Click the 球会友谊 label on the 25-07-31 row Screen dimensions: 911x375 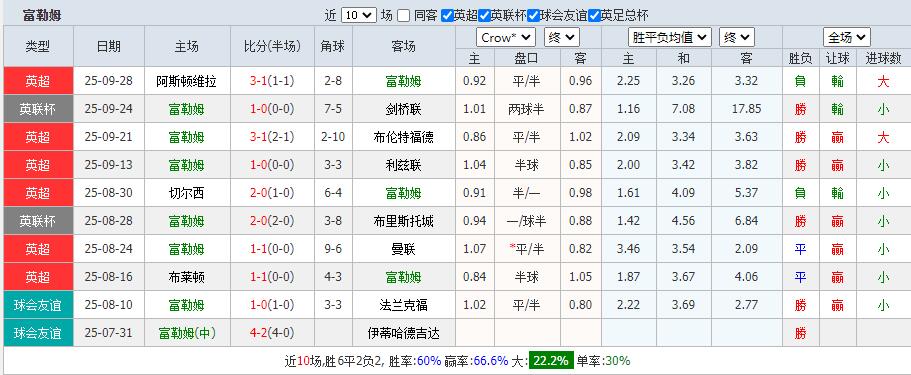[38, 333]
